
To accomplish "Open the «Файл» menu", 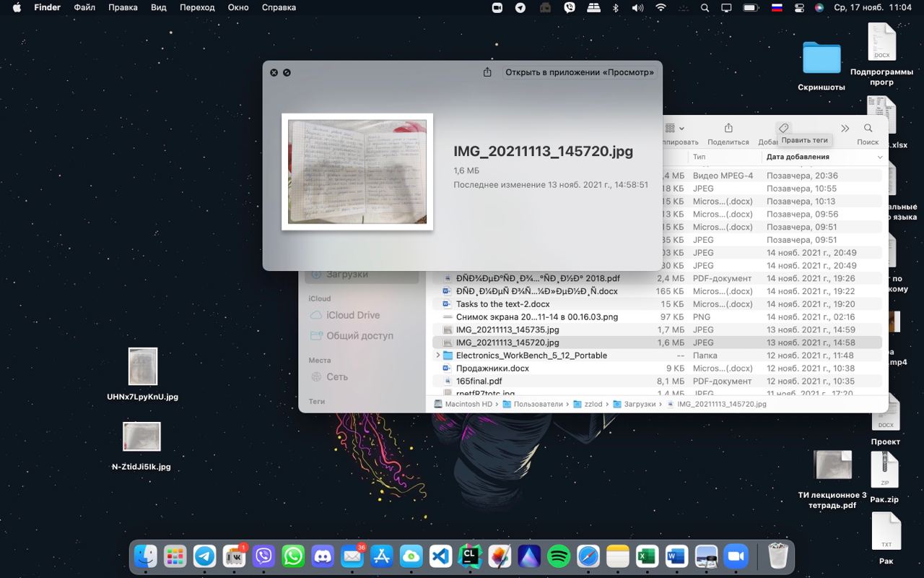I will point(84,7).
